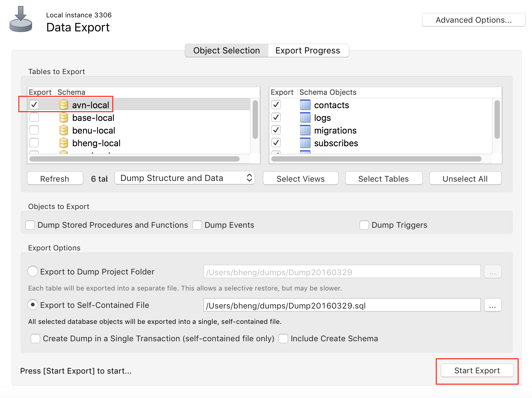This screenshot has width=532, height=398.
Task: Select the bheng-local schema name
Action: [x=96, y=143]
